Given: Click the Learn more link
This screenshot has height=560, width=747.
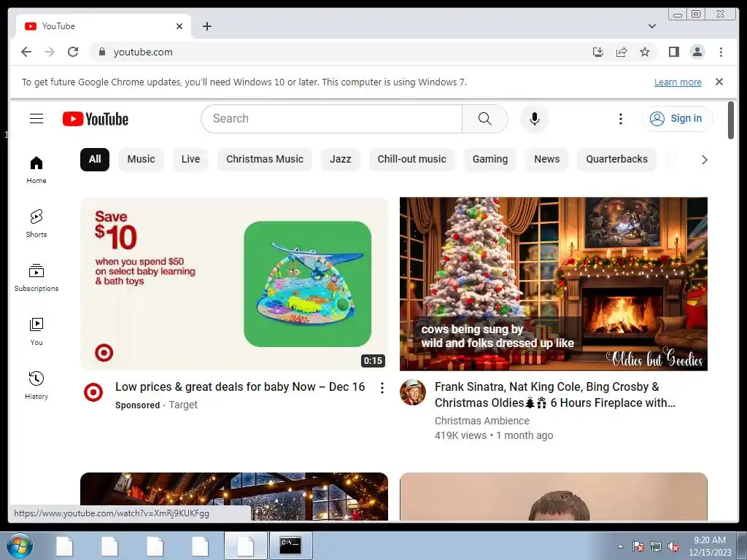Looking at the screenshot, I should point(678,82).
